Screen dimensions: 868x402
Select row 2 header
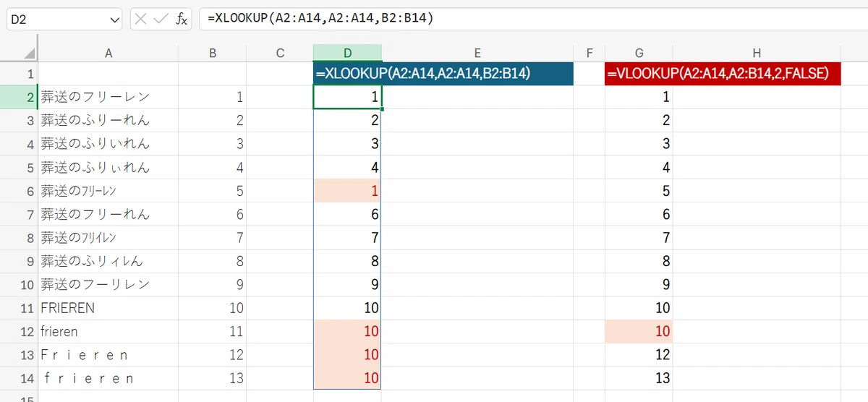pyautogui.click(x=19, y=97)
